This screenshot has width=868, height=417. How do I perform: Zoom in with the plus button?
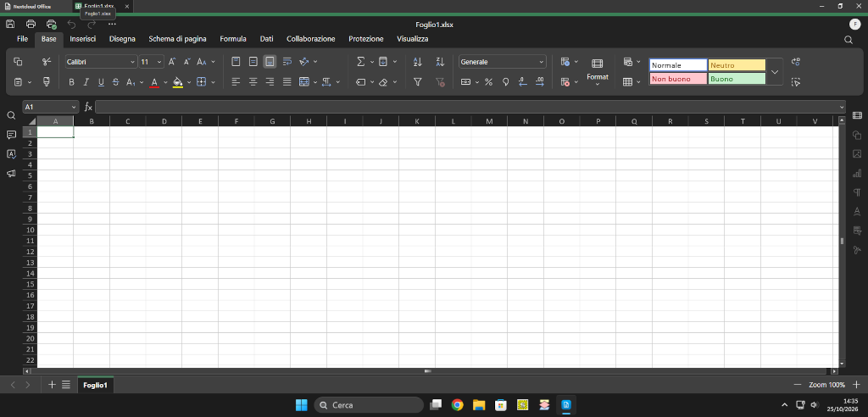click(856, 384)
